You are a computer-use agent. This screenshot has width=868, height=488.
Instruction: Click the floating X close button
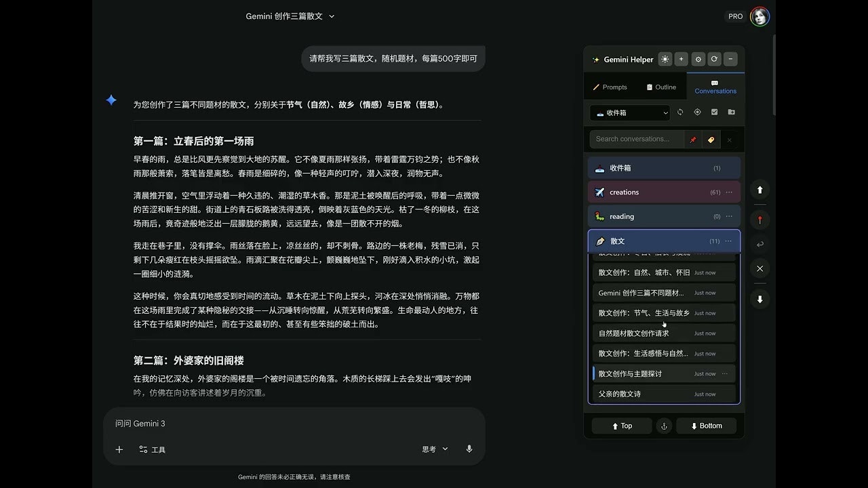759,269
